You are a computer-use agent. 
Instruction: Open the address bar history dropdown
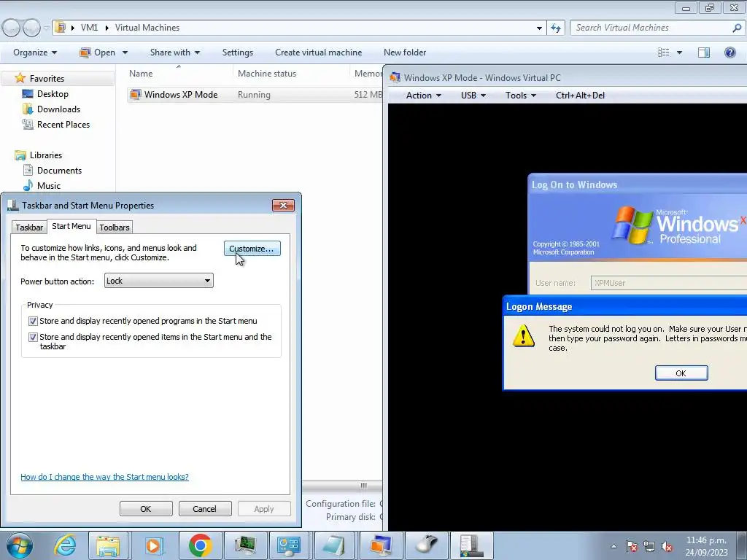point(539,28)
